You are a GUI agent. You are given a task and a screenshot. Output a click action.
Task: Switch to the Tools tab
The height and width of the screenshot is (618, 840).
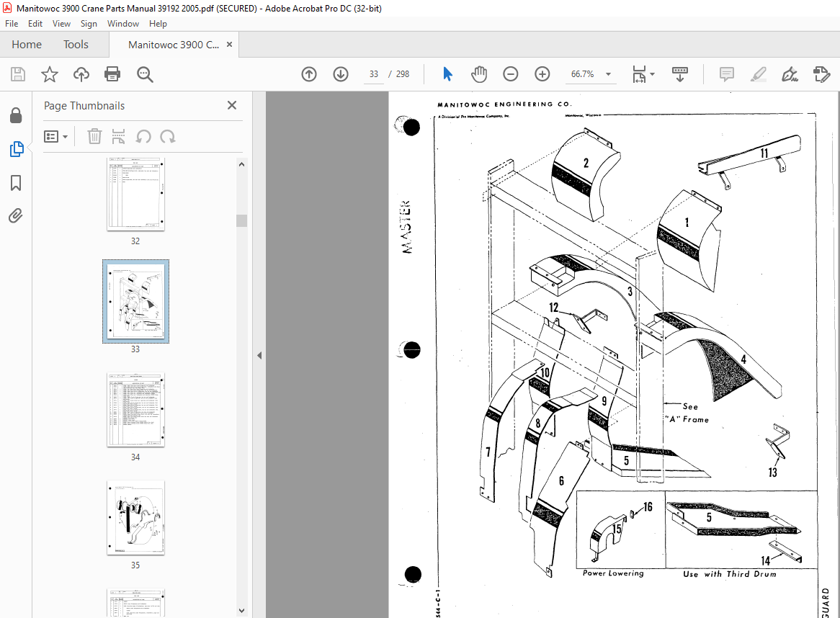pyautogui.click(x=76, y=45)
